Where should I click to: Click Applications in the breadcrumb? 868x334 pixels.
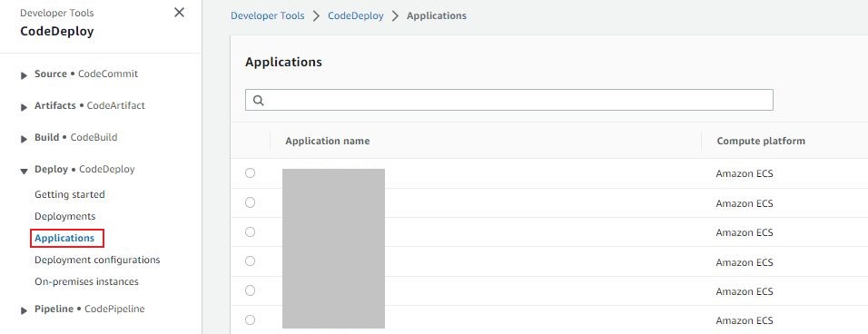[x=436, y=16]
